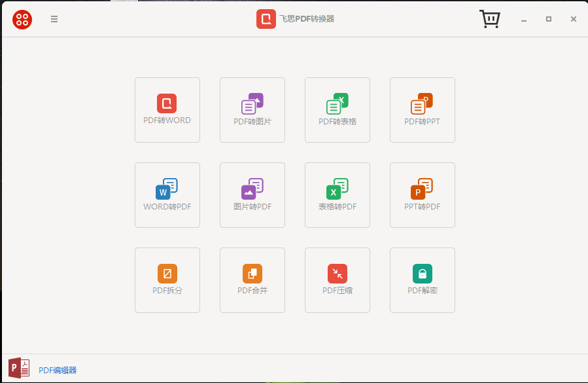Open the PDF转表格 conversion tool
This screenshot has width=588, height=383.
pos(337,109)
